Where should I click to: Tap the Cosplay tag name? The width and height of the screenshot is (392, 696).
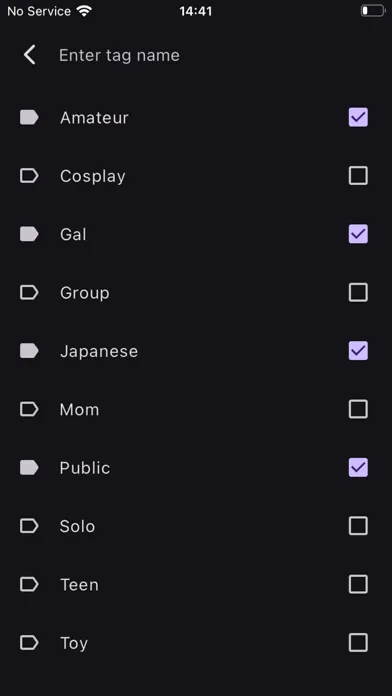pyautogui.click(x=93, y=176)
